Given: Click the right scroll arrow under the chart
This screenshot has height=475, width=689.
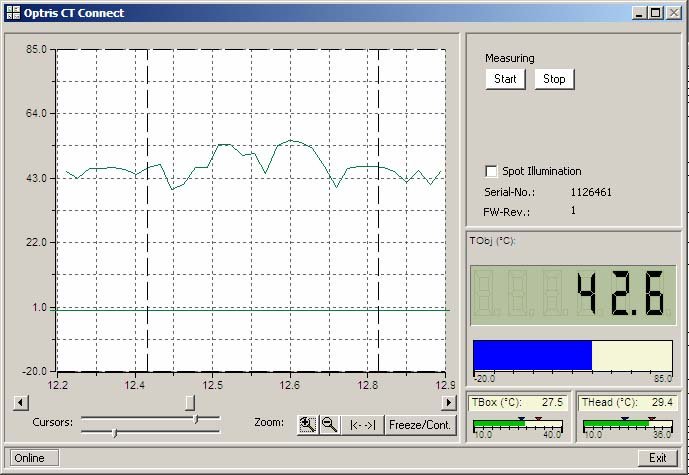Looking at the screenshot, I should tap(449, 402).
